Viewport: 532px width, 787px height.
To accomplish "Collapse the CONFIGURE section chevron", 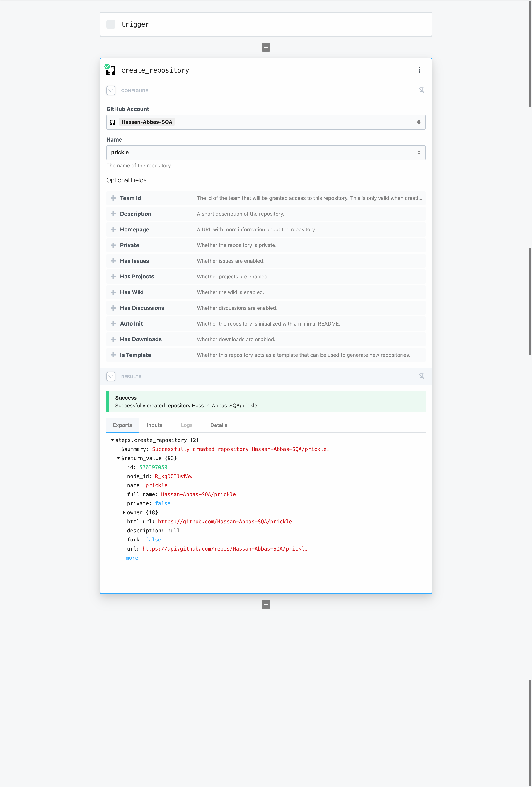I will tap(110, 90).
